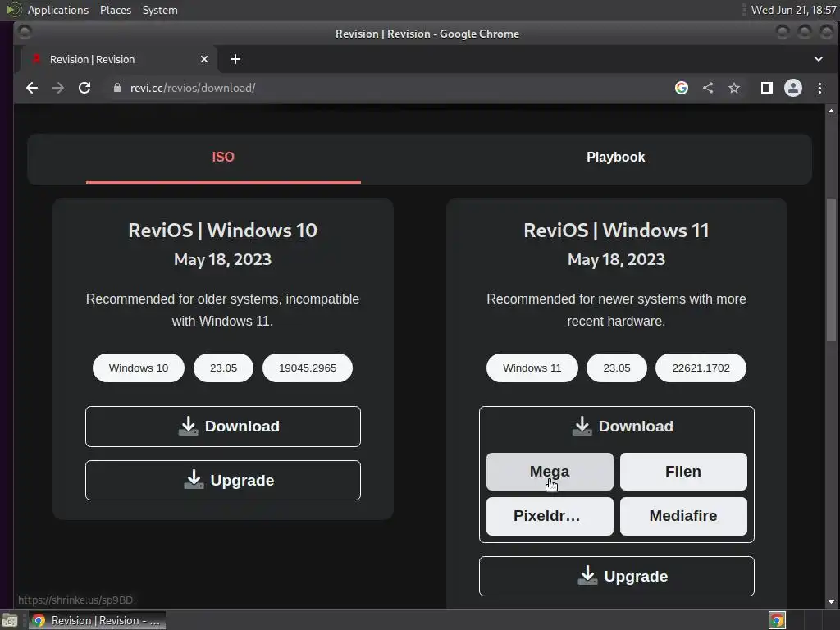840x630 pixels.
Task: Click the show desktop icon in taskbar
Action: click(x=10, y=620)
